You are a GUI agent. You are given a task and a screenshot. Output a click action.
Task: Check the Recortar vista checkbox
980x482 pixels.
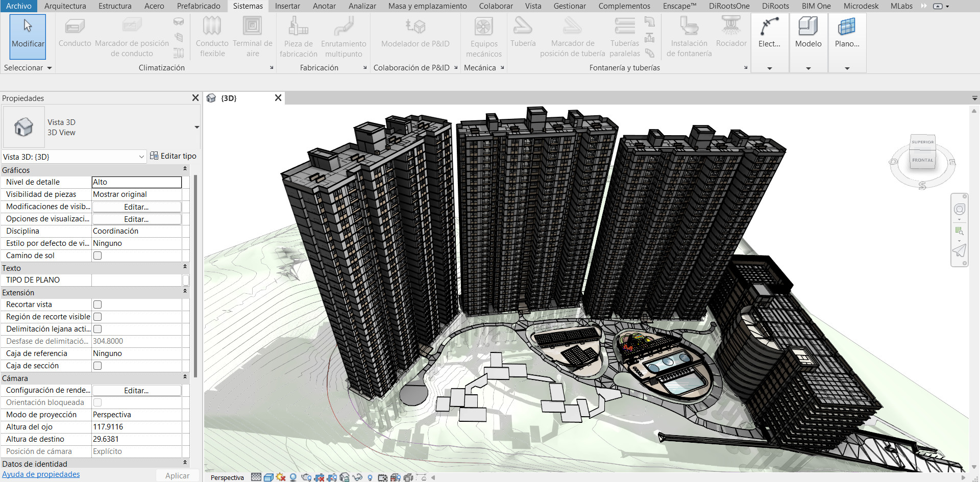click(x=97, y=305)
